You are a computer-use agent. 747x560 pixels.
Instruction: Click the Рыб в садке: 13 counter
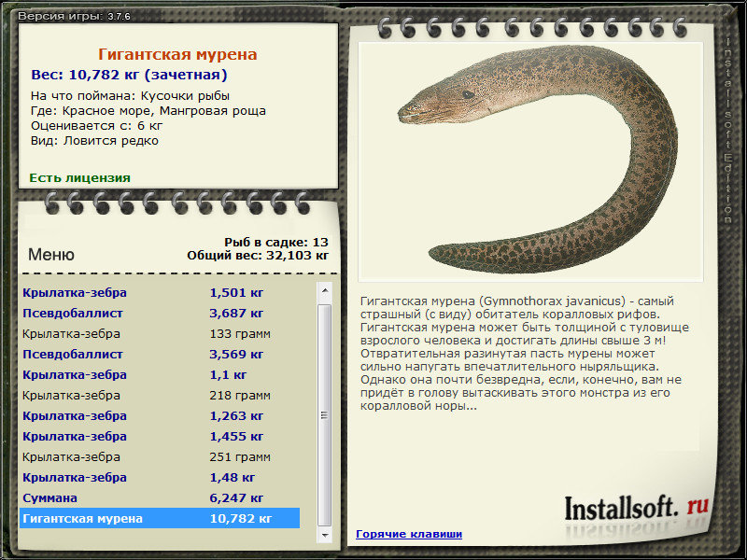coord(276,242)
